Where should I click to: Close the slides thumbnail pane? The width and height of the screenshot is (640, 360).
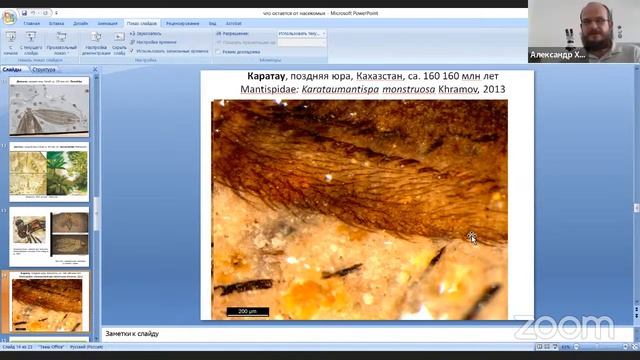(x=95, y=69)
